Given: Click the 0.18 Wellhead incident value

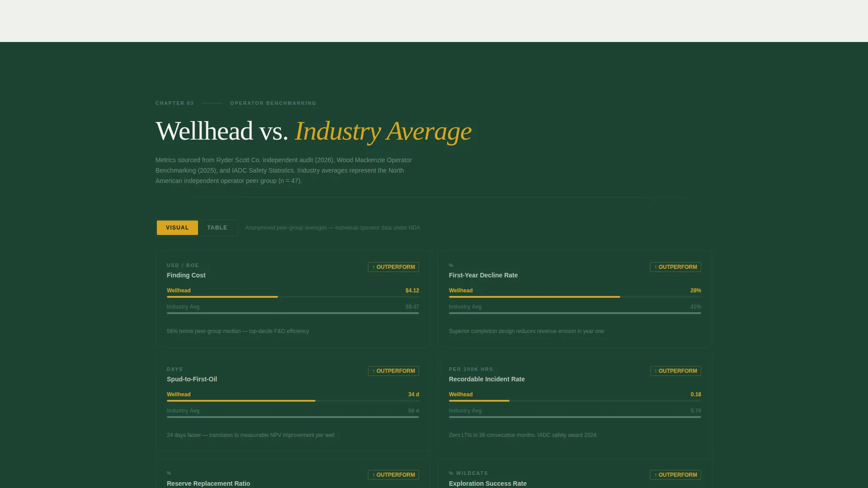Looking at the screenshot, I should 696,394.
